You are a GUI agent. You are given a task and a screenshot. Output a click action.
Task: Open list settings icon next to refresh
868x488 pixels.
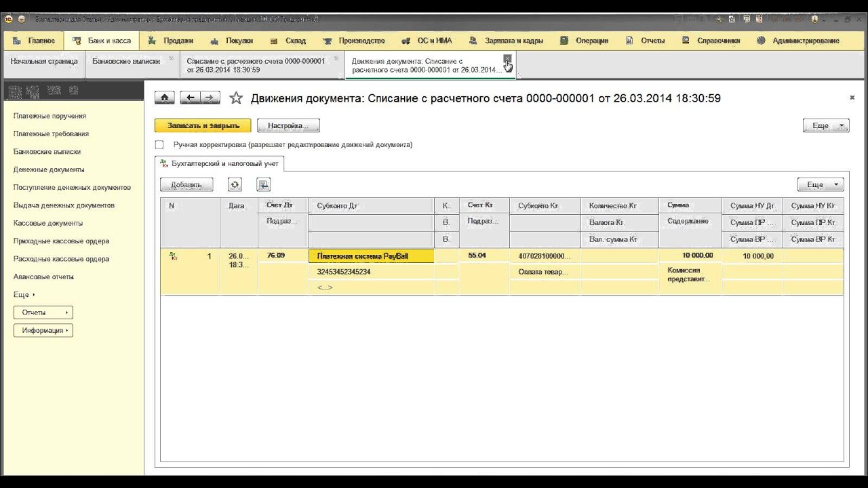point(263,184)
